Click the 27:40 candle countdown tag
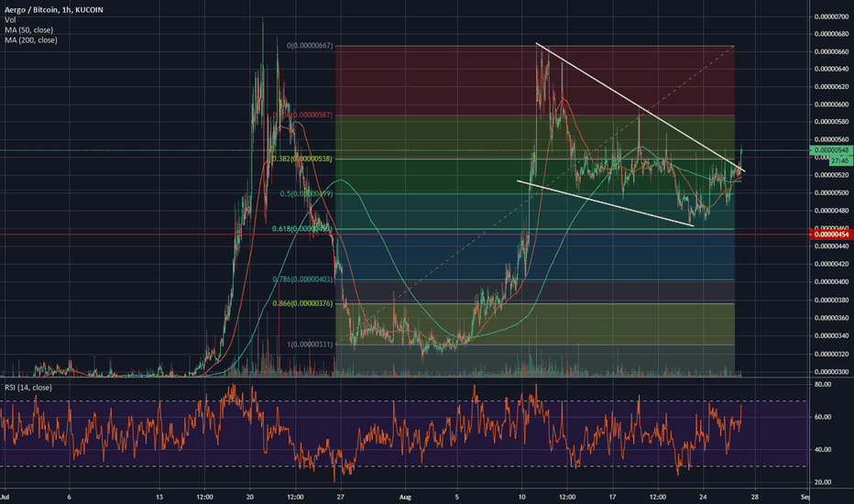 click(x=839, y=160)
